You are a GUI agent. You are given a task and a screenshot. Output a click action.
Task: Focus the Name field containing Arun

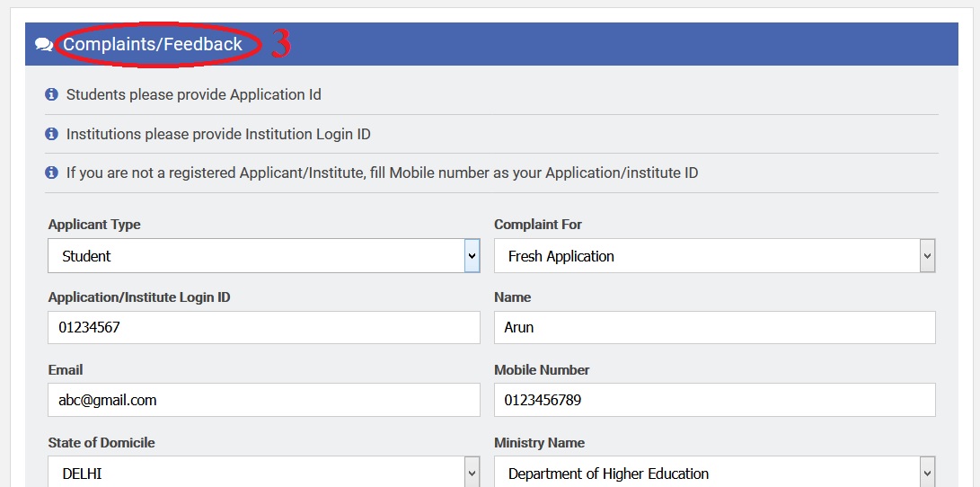click(x=714, y=327)
